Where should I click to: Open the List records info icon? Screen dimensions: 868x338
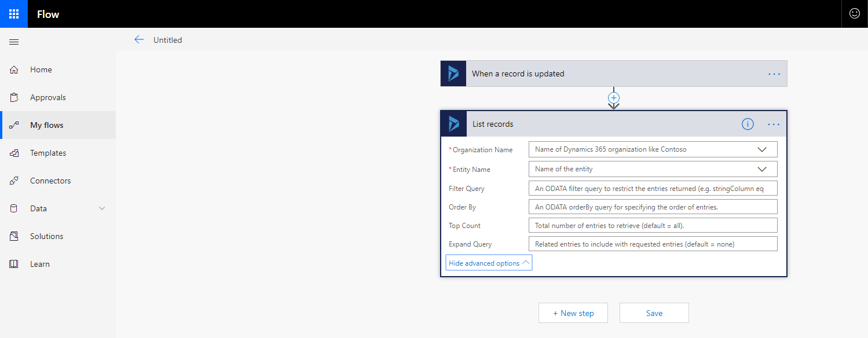click(748, 124)
